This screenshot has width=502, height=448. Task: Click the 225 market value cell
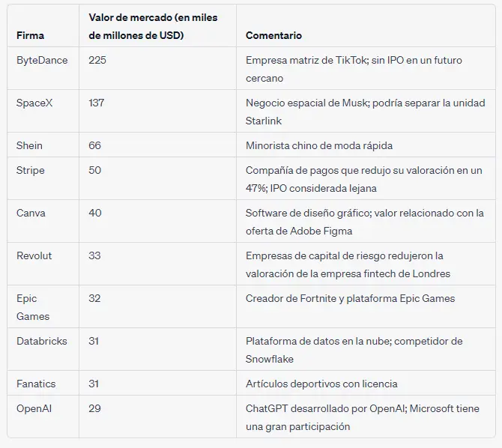point(97,60)
